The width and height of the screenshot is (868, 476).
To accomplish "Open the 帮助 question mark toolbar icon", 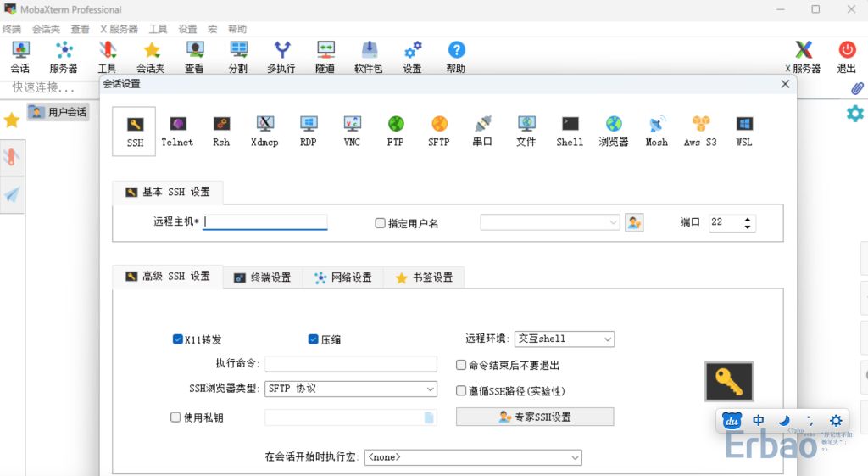I will 456,57.
